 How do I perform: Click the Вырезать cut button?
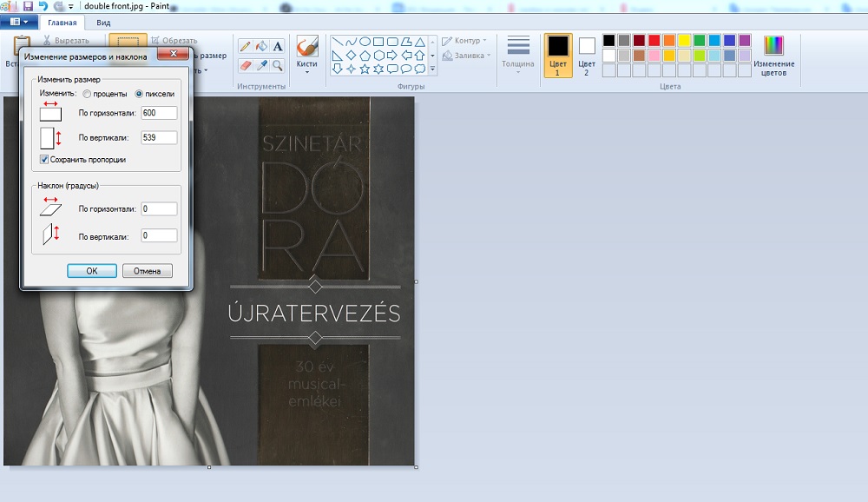(67, 41)
